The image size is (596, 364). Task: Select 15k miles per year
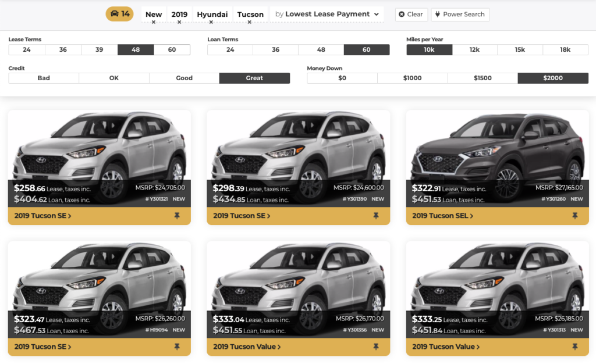520,50
